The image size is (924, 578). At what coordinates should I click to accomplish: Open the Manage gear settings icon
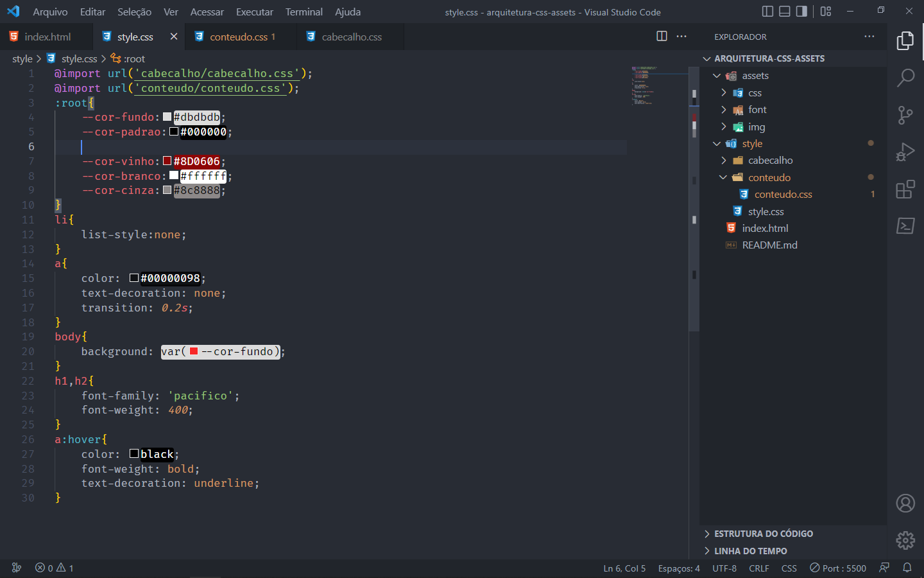click(x=905, y=541)
